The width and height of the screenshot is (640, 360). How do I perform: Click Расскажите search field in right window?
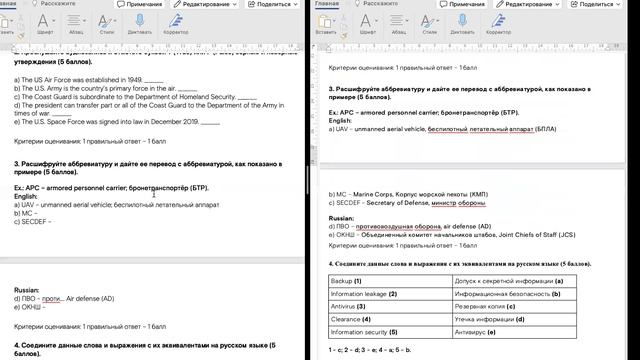[375, 4]
